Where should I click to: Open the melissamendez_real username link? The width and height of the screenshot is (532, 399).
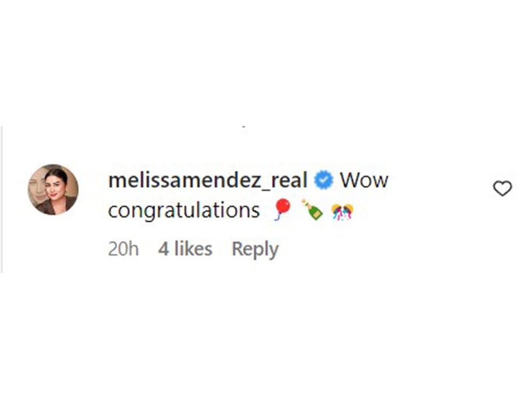point(207,180)
